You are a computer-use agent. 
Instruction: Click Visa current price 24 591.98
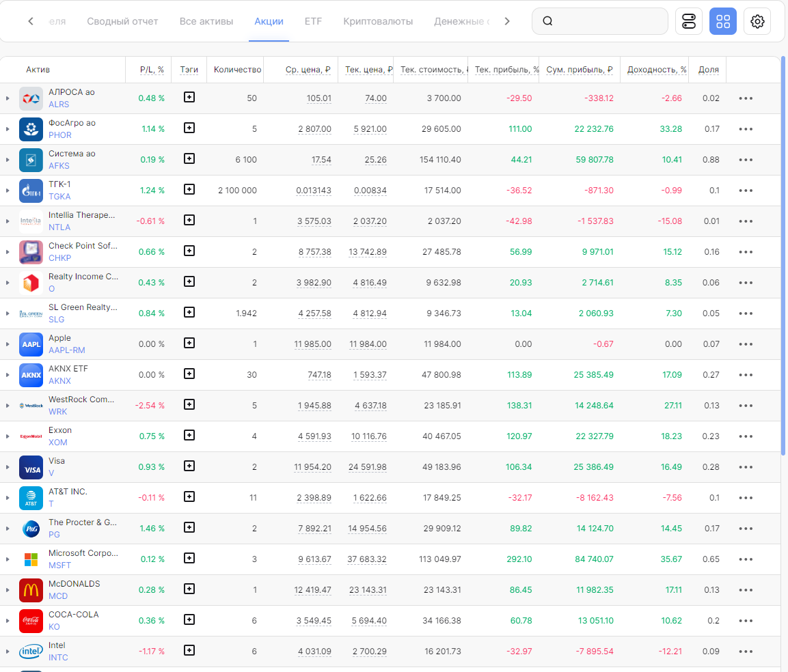pos(368,467)
